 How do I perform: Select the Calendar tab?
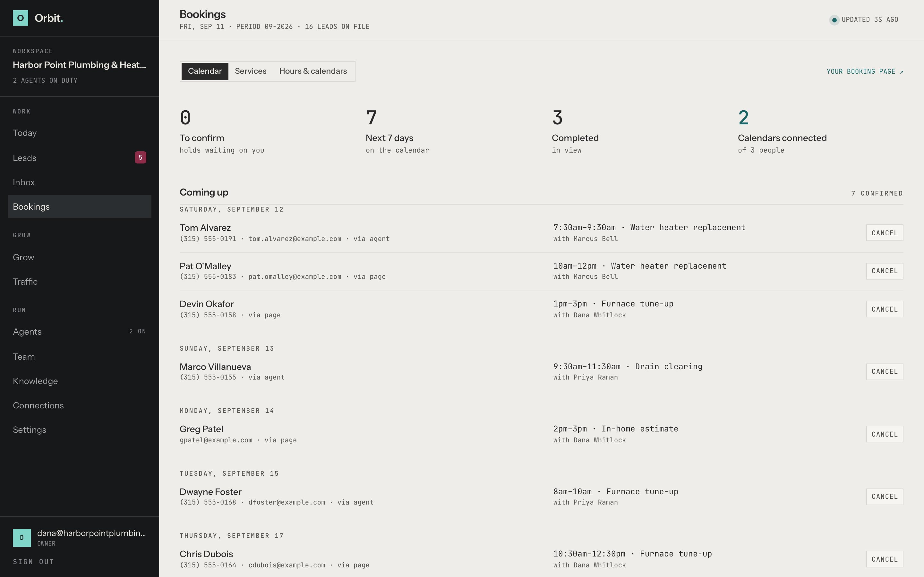tap(205, 71)
